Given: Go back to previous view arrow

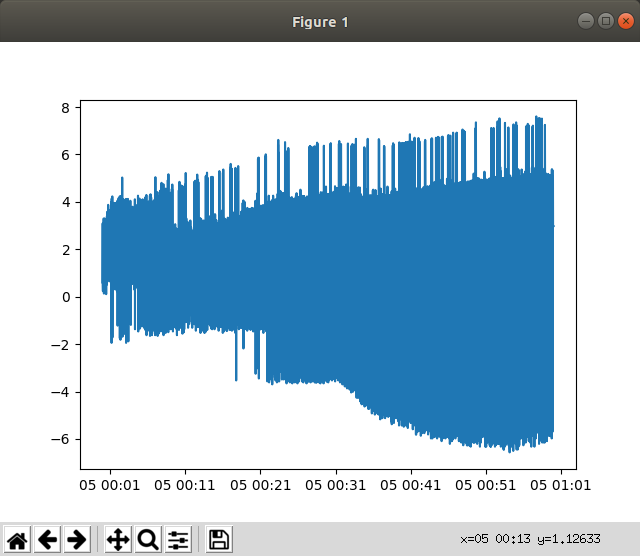Looking at the screenshot, I should [x=47, y=540].
